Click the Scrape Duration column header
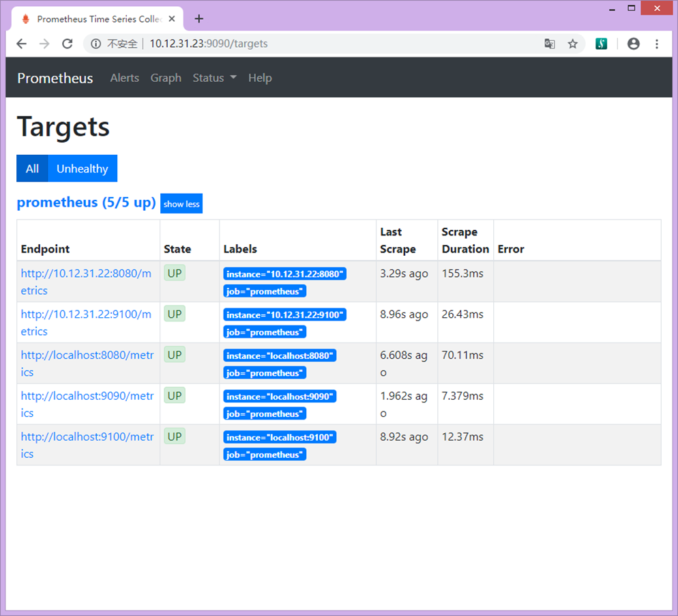The image size is (678, 616). click(465, 241)
